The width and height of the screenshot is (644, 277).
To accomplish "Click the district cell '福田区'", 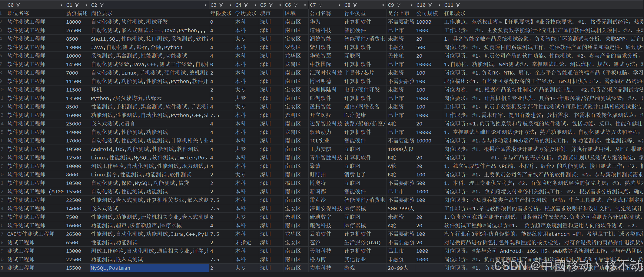I will click(x=293, y=183).
